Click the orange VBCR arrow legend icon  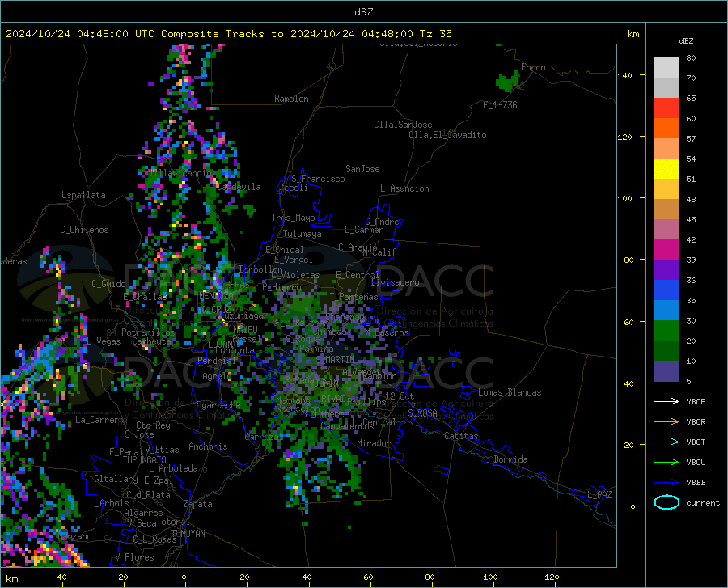coord(667,421)
